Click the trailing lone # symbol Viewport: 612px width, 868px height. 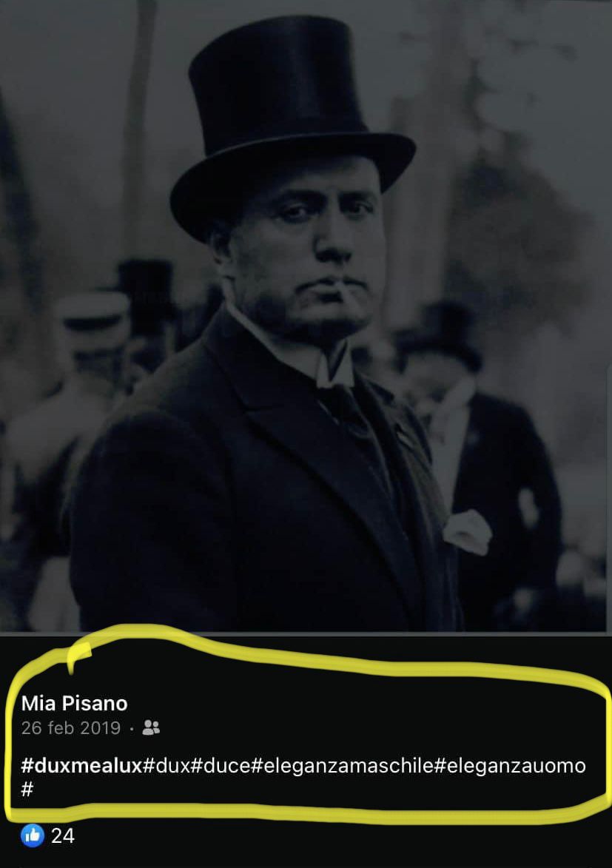click(27, 789)
